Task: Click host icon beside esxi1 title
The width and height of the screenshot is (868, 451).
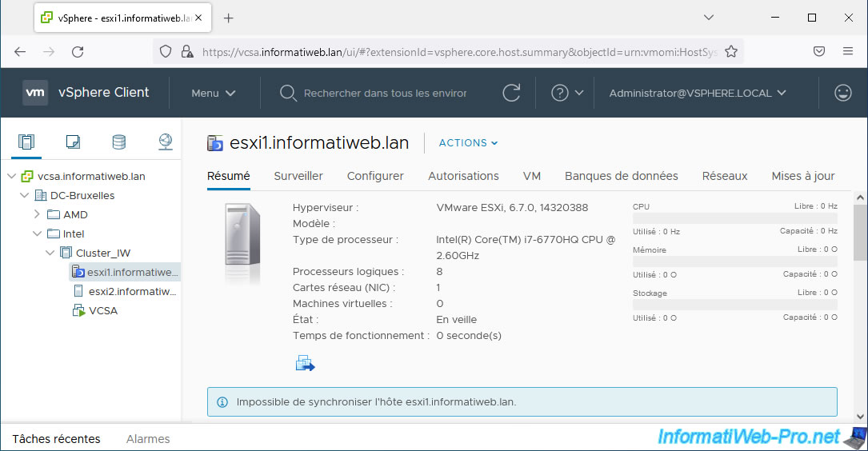Action: [x=214, y=143]
